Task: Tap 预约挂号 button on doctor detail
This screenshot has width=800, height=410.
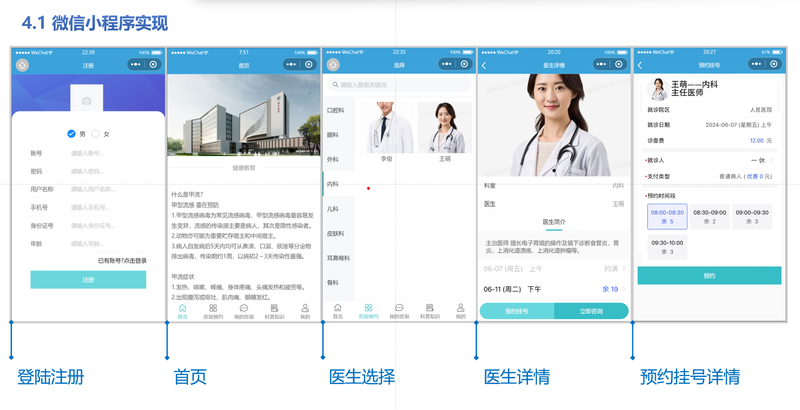Action: pos(517,311)
